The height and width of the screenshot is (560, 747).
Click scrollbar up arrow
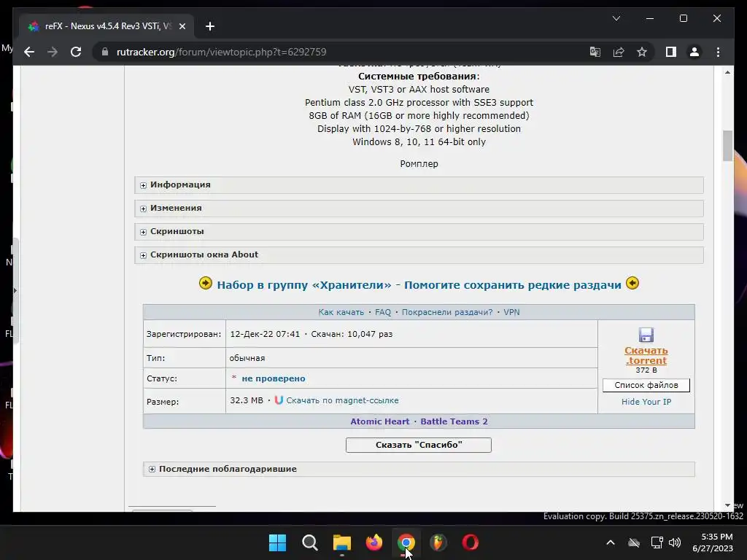(727, 72)
